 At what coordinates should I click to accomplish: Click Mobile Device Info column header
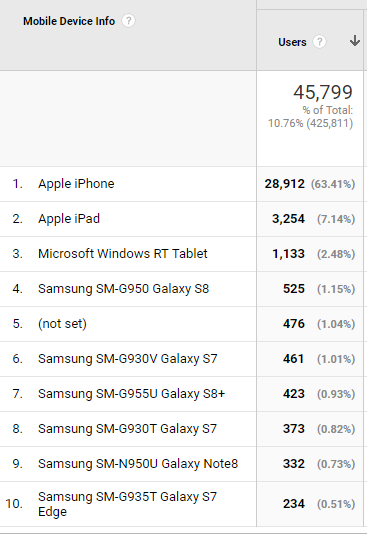(x=69, y=21)
